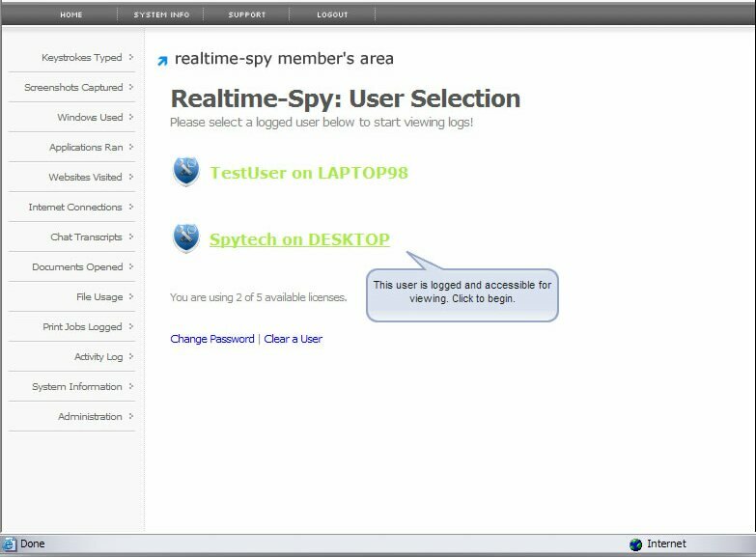756x557 pixels.
Task: Click the shield icon beside Spytech on DESKTOP
Action: [185, 238]
